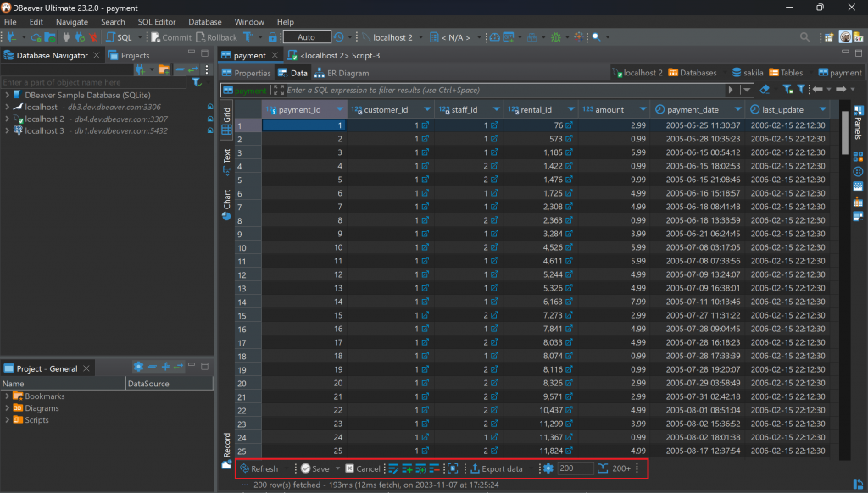The height and width of the screenshot is (493, 868).
Task: Click Link with editor arrows in Navigator
Action: click(x=192, y=69)
